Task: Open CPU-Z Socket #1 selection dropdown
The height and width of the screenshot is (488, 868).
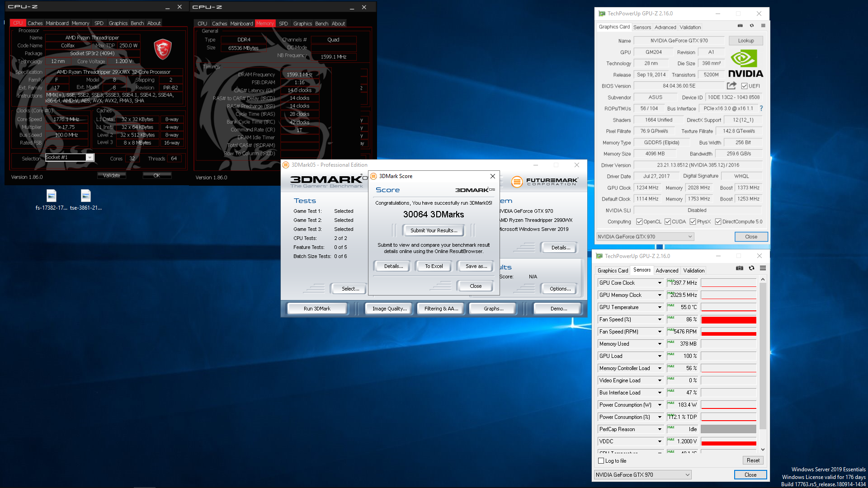Action: click(90, 158)
